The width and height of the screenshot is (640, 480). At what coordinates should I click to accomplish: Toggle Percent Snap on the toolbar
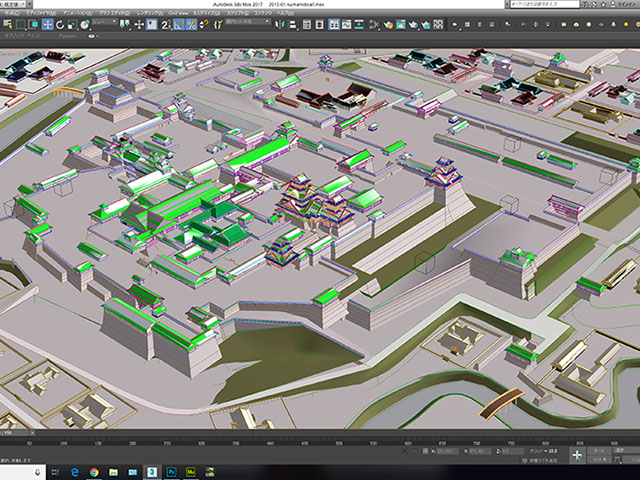pos(190,24)
